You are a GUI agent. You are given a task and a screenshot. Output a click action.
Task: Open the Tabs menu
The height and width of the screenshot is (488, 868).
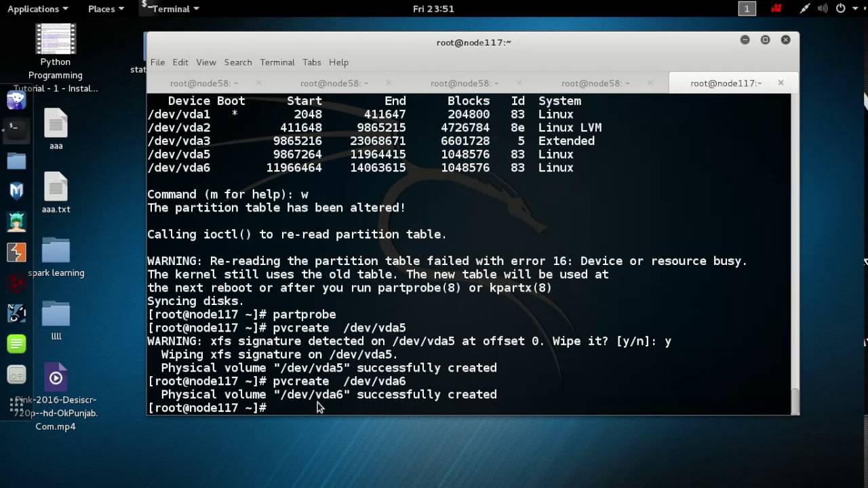[x=312, y=62]
